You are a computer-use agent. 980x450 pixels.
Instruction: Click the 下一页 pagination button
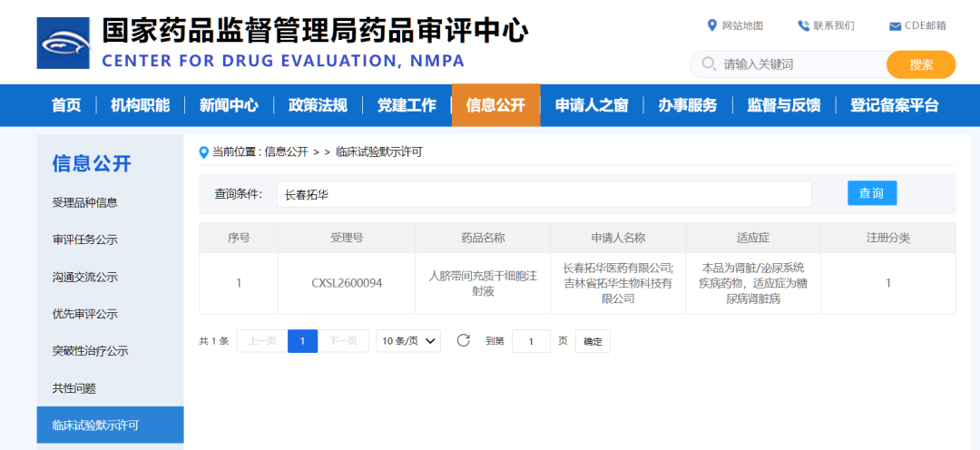coord(343,341)
